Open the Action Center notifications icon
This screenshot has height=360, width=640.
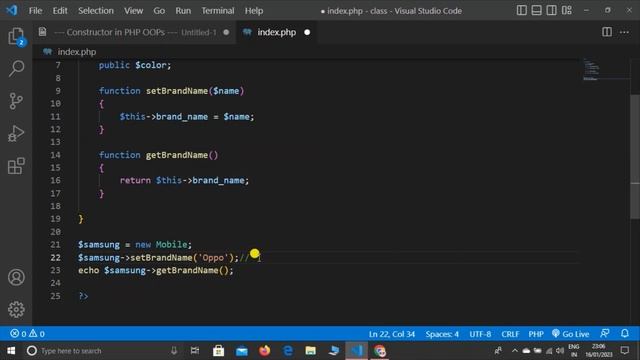[624, 350]
